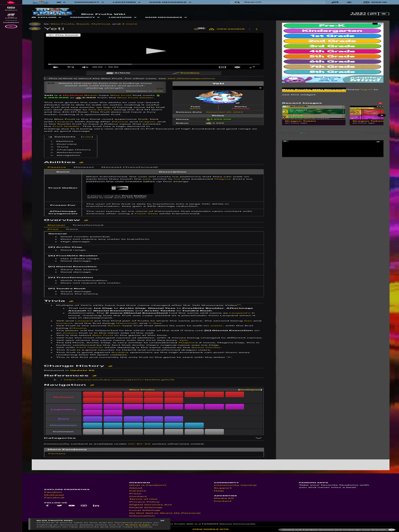This screenshot has height=532, width=399.
Task: Select the Normal overview tab
Action: [56, 225]
